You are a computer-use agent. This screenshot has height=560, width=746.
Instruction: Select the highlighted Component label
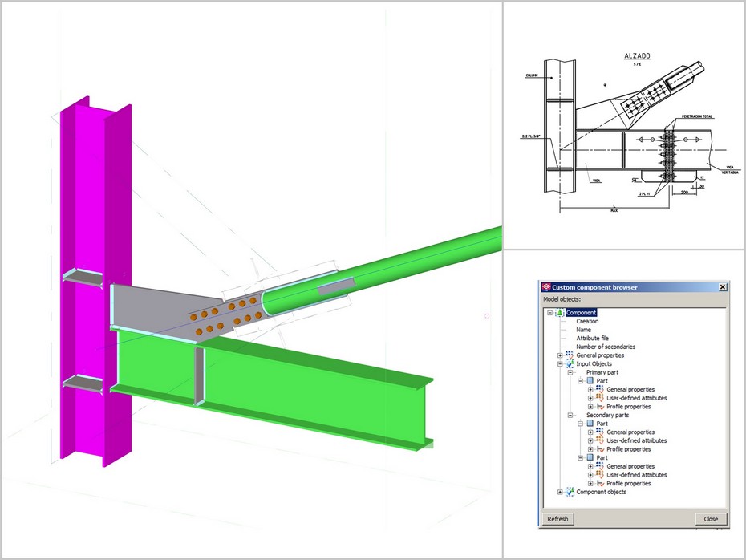click(x=581, y=313)
